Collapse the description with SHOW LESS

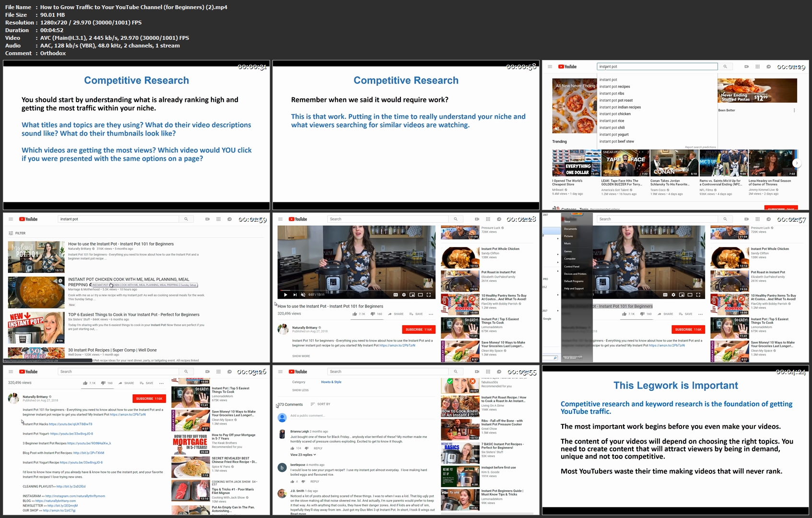(x=300, y=390)
